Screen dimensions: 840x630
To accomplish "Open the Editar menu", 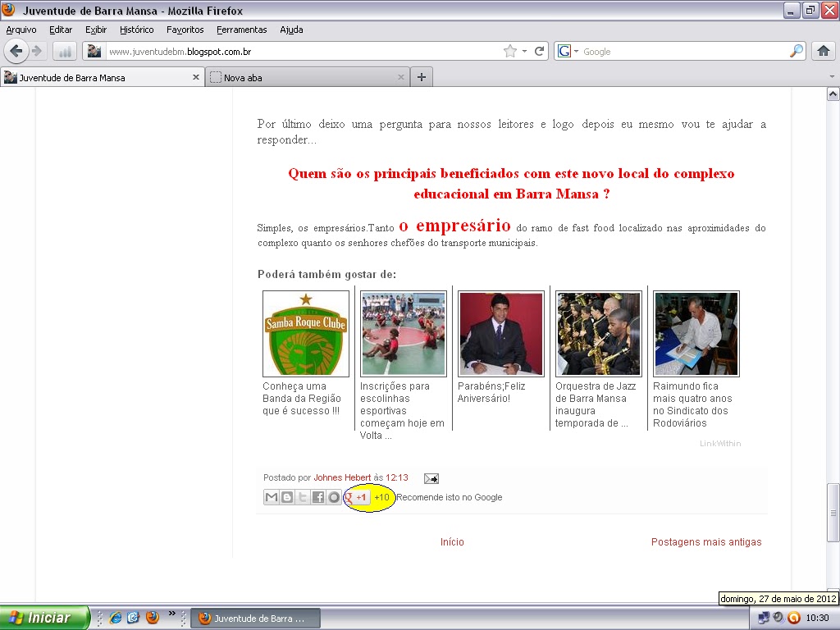I will [61, 30].
